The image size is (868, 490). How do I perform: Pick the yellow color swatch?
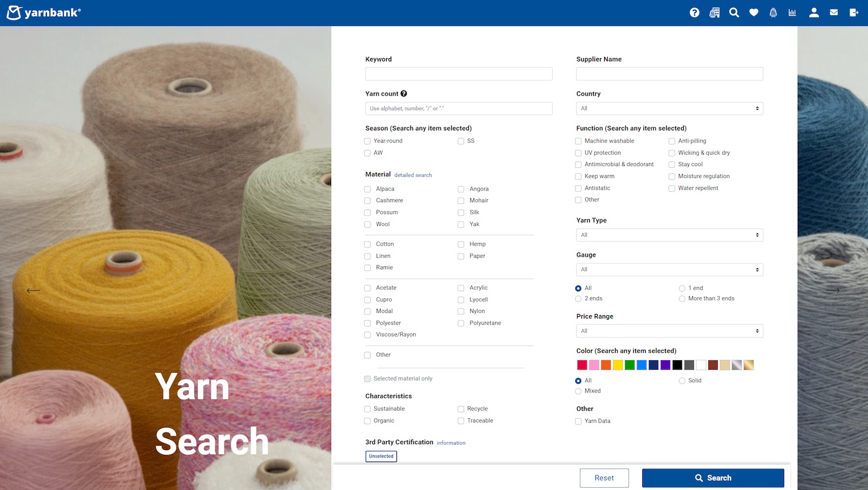point(618,365)
